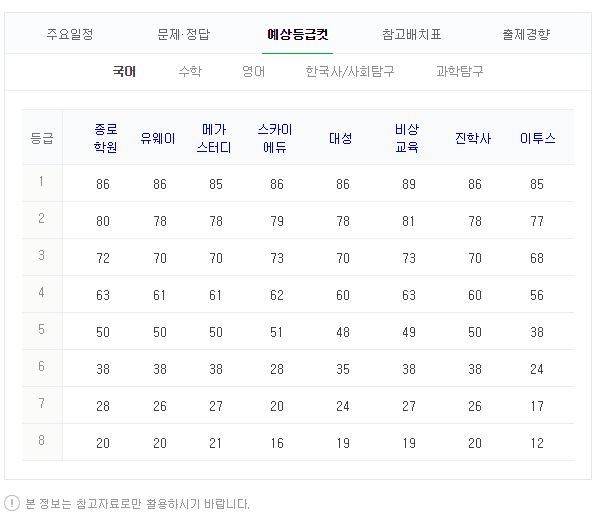The image size is (606, 517).
Task: Click the 등급 column header
Action: point(42,138)
